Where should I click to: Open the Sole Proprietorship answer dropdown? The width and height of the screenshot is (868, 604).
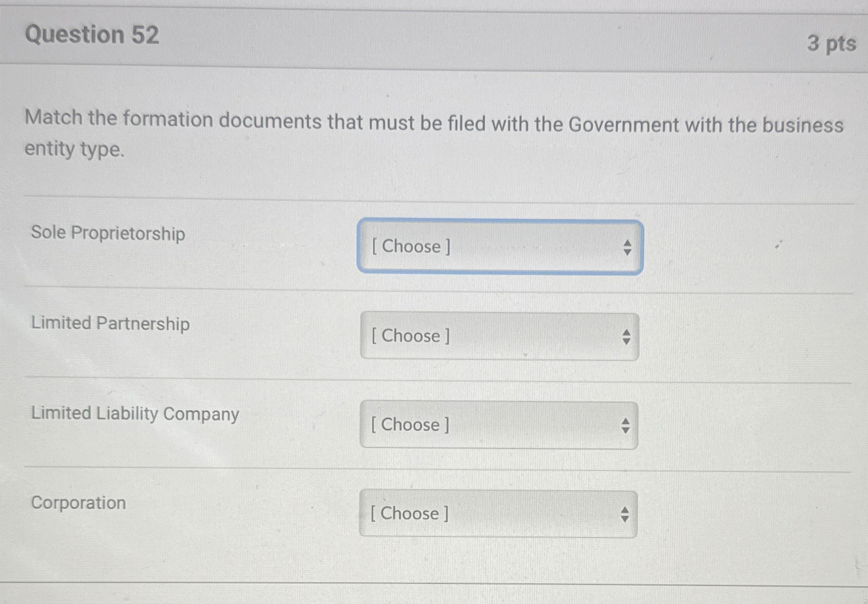coord(499,247)
